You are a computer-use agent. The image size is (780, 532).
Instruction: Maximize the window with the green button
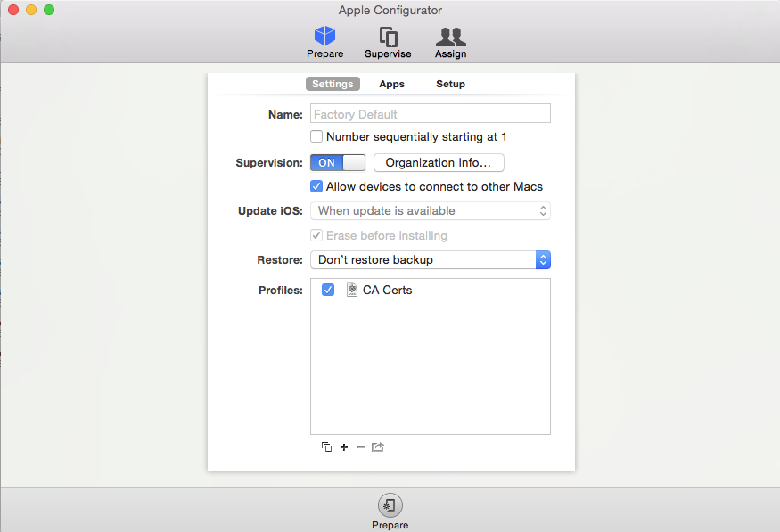(49, 10)
